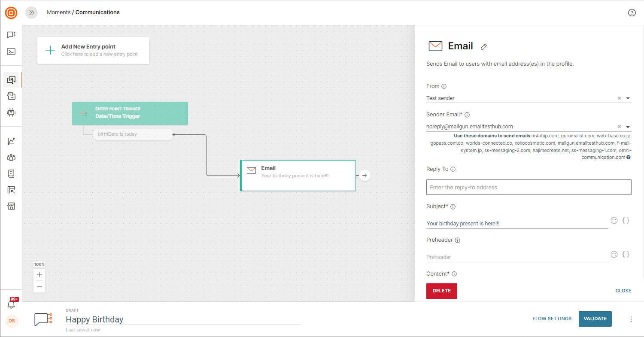Open Flow Settings
This screenshot has width=644, height=337.
point(552,319)
